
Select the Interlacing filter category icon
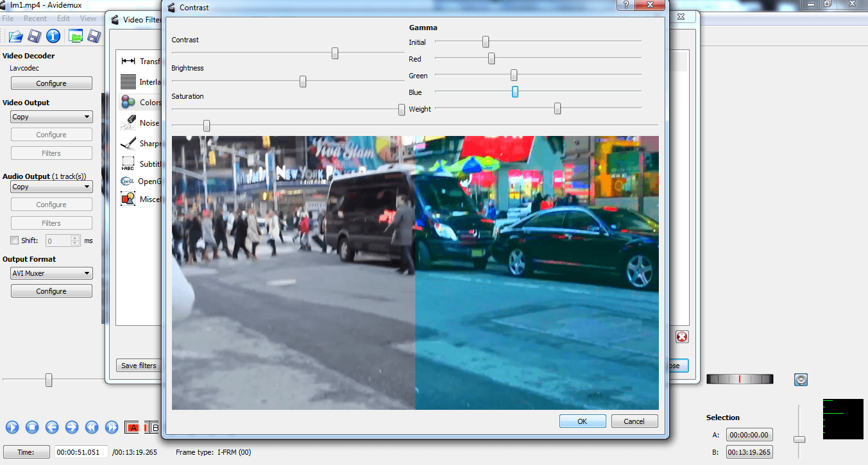(x=128, y=82)
